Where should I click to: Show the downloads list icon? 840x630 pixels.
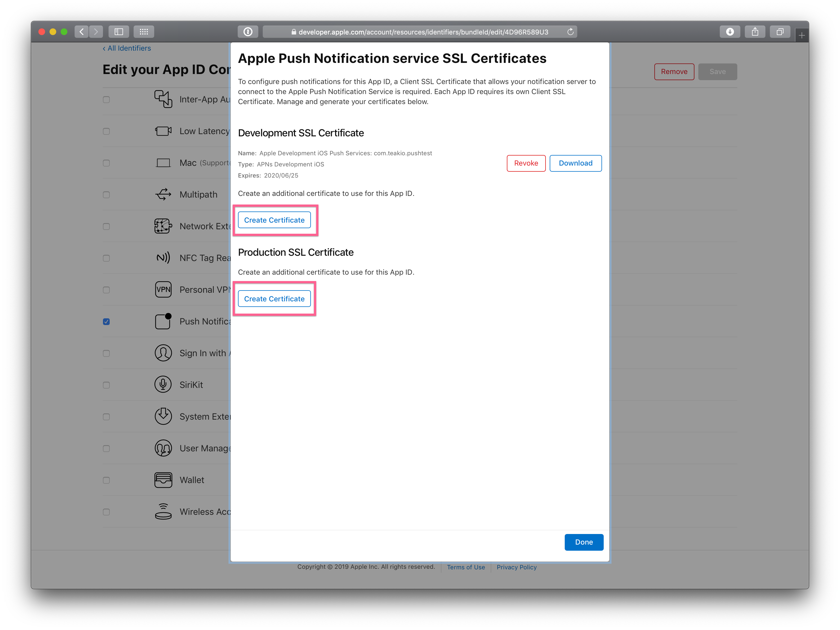coord(730,32)
